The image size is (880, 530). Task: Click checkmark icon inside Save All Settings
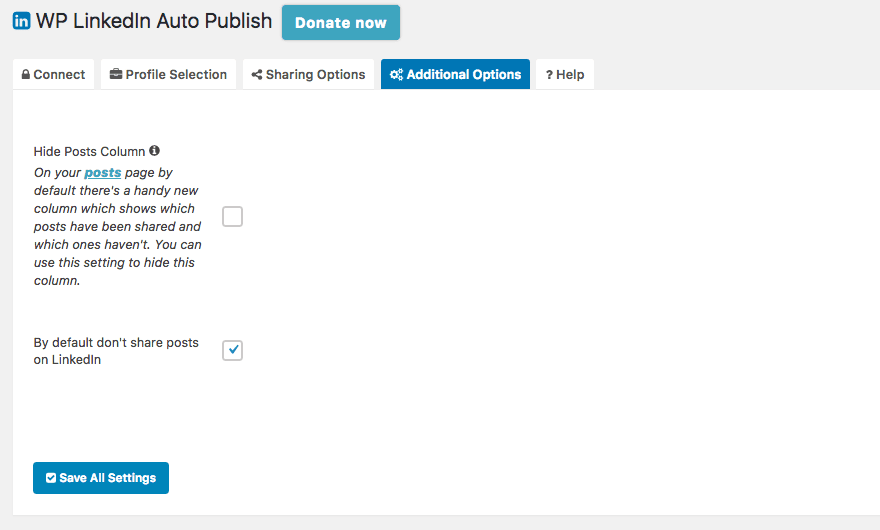tap(51, 478)
